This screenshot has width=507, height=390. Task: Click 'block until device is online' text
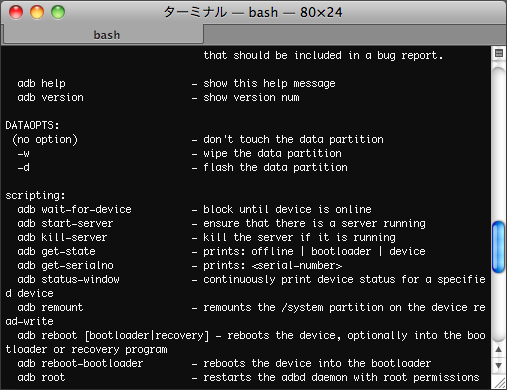tap(287, 209)
